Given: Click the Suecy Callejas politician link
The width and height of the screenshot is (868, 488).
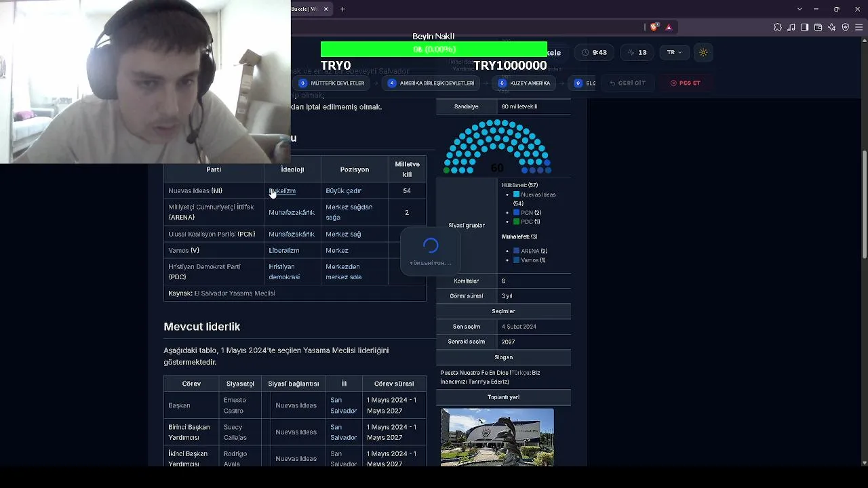Looking at the screenshot, I should point(235,432).
